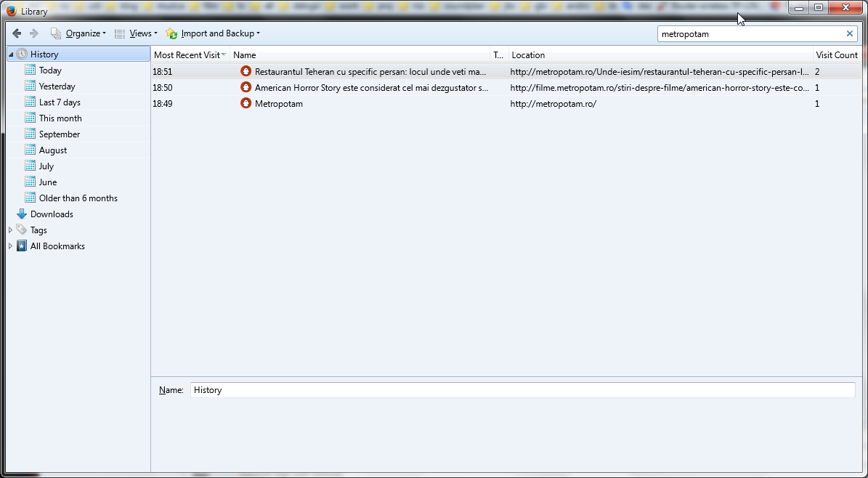Click the truncated T... column header

pos(499,54)
